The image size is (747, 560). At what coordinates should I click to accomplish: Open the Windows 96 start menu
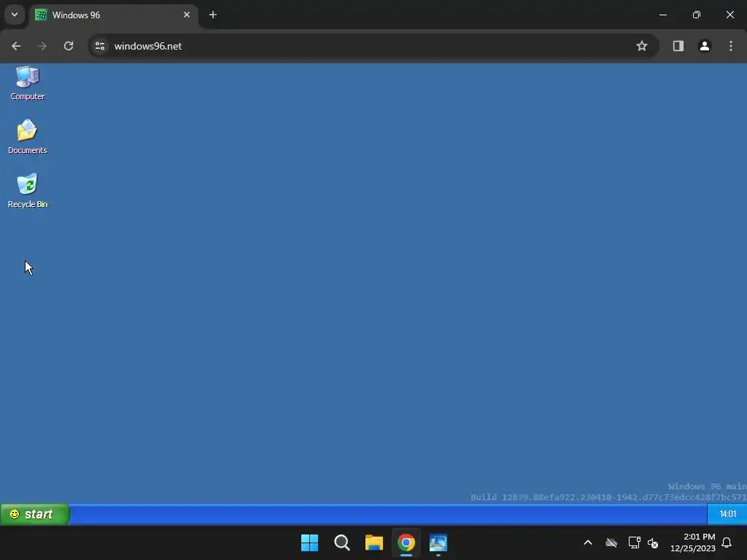[x=35, y=514]
